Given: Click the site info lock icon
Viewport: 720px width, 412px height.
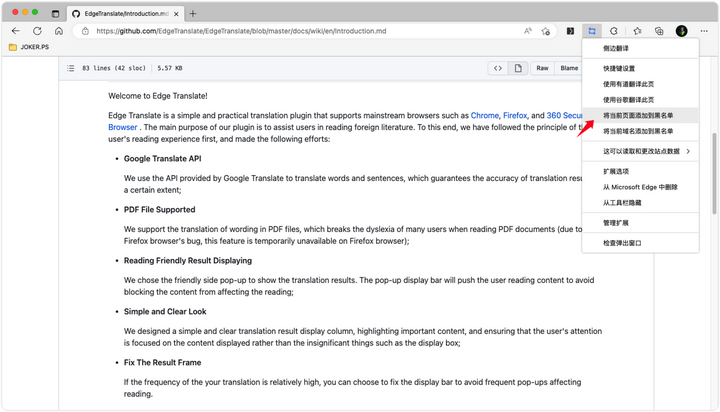Looking at the screenshot, I should coord(85,31).
